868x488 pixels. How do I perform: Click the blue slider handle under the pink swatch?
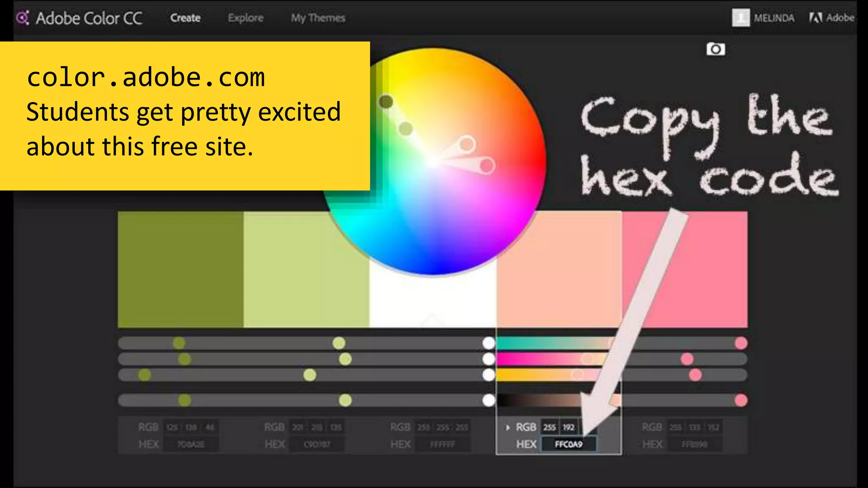[695, 375]
